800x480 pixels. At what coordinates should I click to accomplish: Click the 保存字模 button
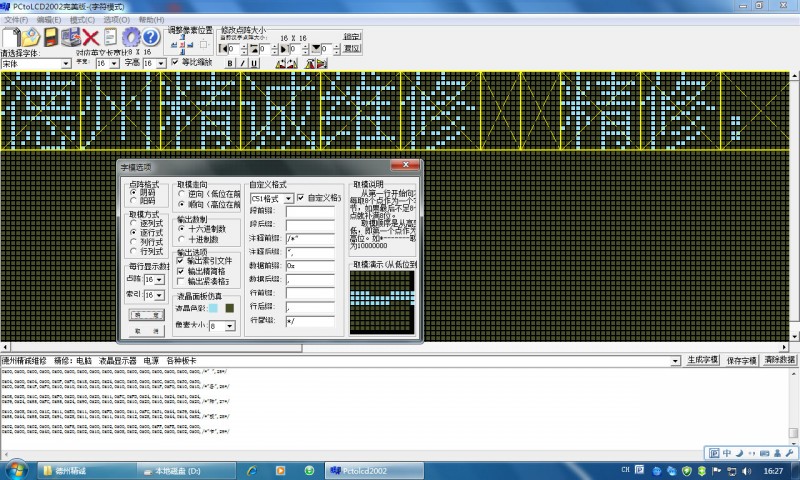pos(741,360)
